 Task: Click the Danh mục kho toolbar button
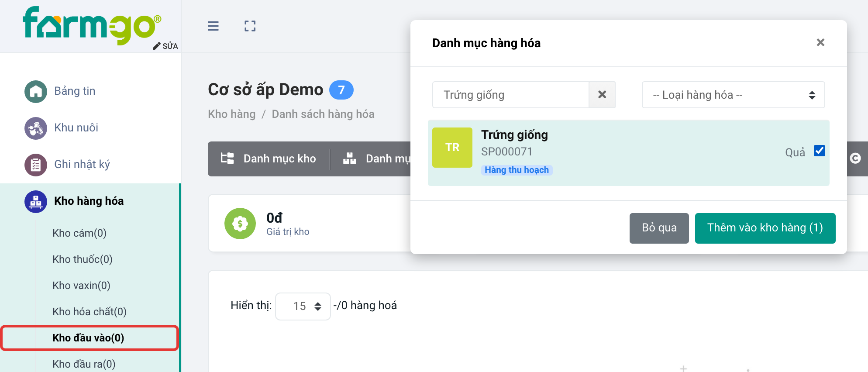pyautogui.click(x=269, y=158)
